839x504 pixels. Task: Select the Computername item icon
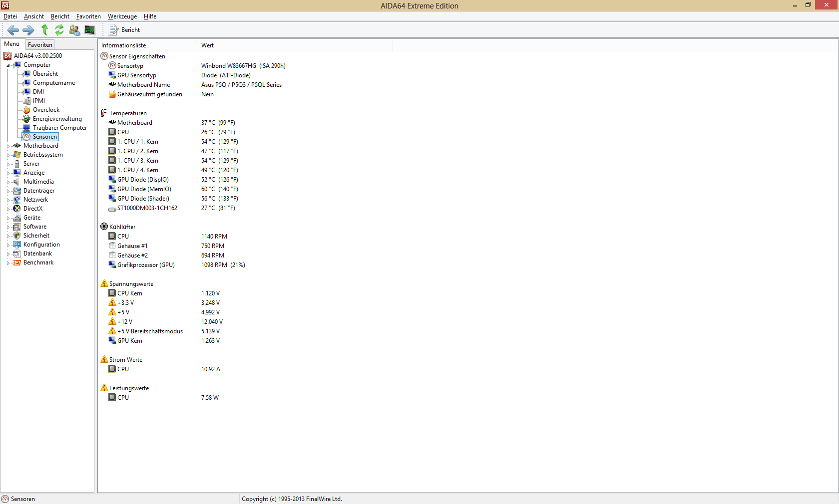[27, 83]
